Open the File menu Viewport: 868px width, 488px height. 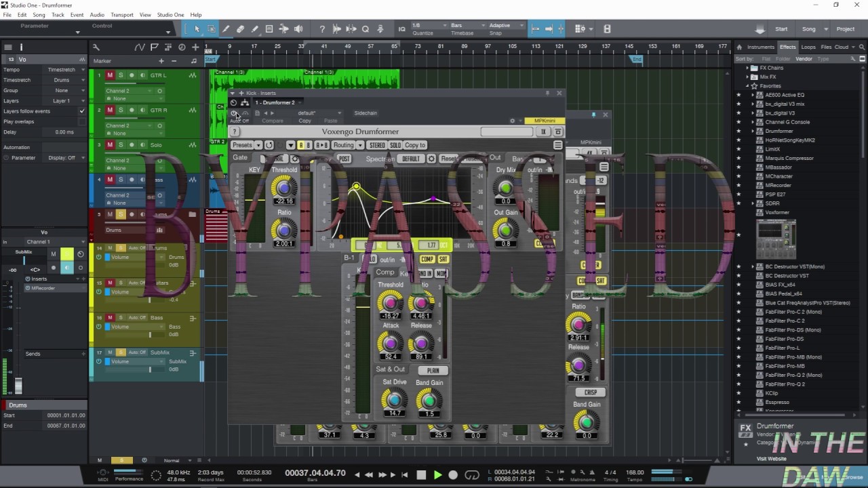tap(7, 15)
